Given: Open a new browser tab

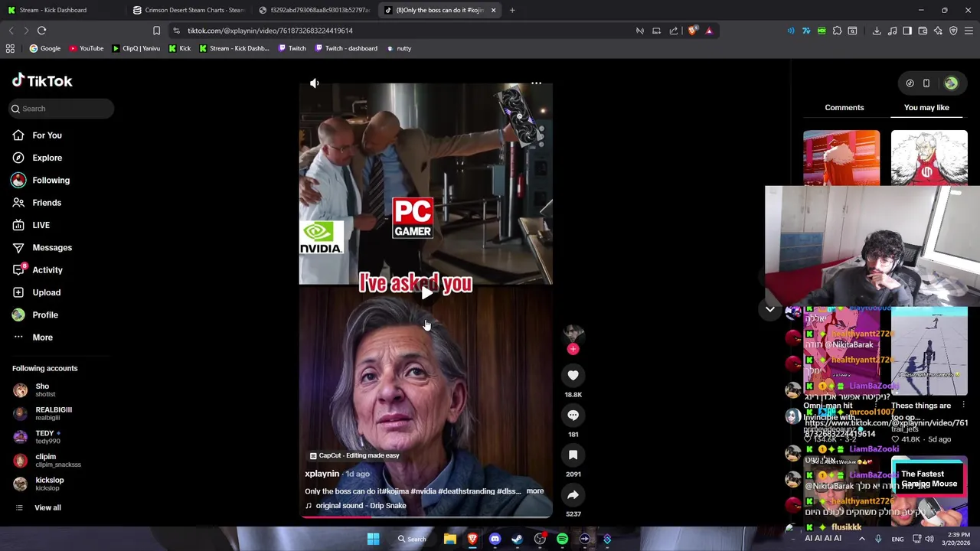Looking at the screenshot, I should 512,10.
